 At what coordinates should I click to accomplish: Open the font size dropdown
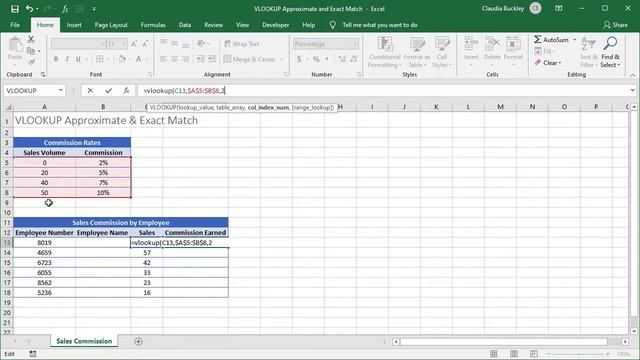tap(124, 44)
